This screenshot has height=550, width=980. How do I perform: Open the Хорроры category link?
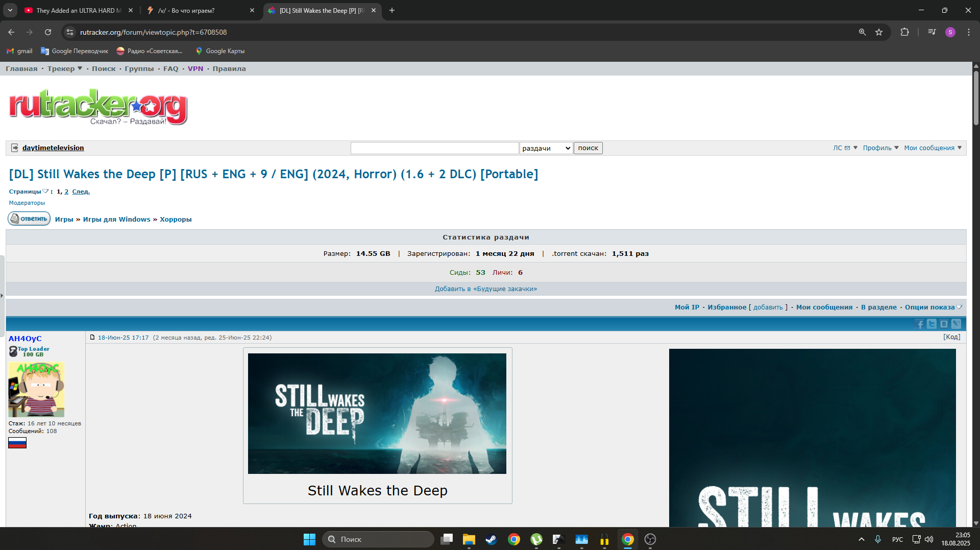click(176, 219)
